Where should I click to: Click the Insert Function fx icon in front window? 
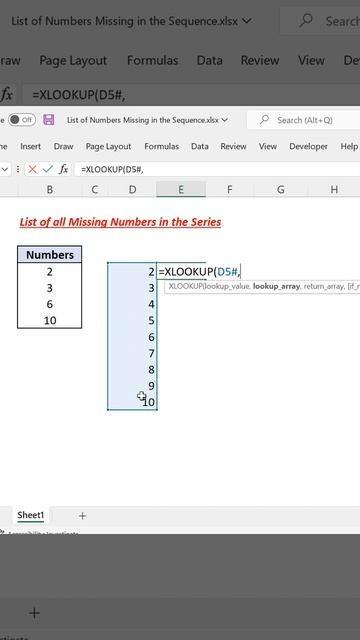pyautogui.click(x=63, y=169)
